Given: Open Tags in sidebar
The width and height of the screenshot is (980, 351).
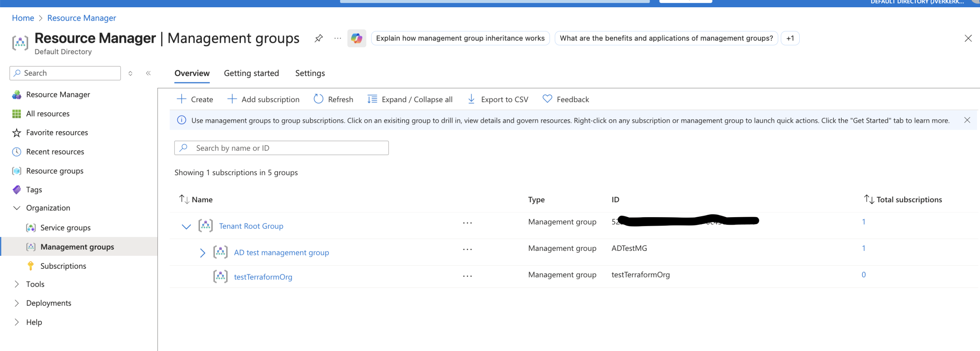Looking at the screenshot, I should click(34, 190).
